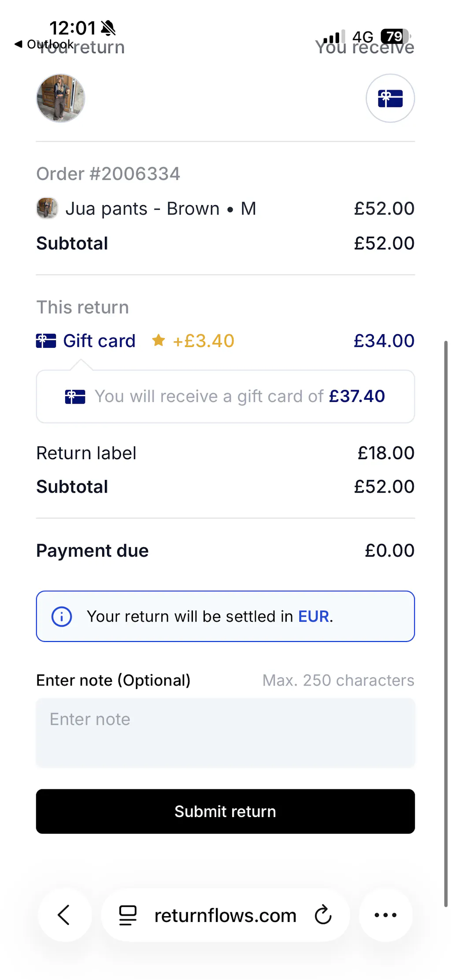Open the browser three-dots more menu
Viewport: 451px width, 980px height.
point(385,915)
